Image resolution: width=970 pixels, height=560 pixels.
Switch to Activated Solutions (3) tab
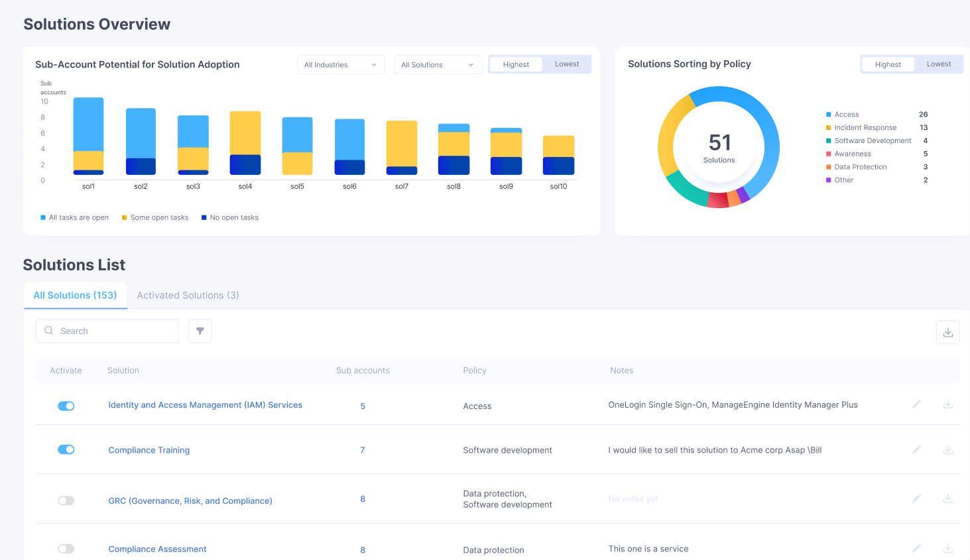click(188, 296)
